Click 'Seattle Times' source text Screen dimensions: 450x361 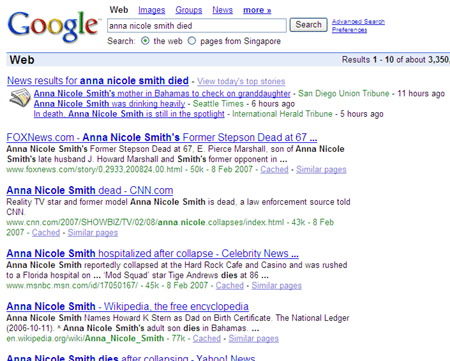point(218,104)
